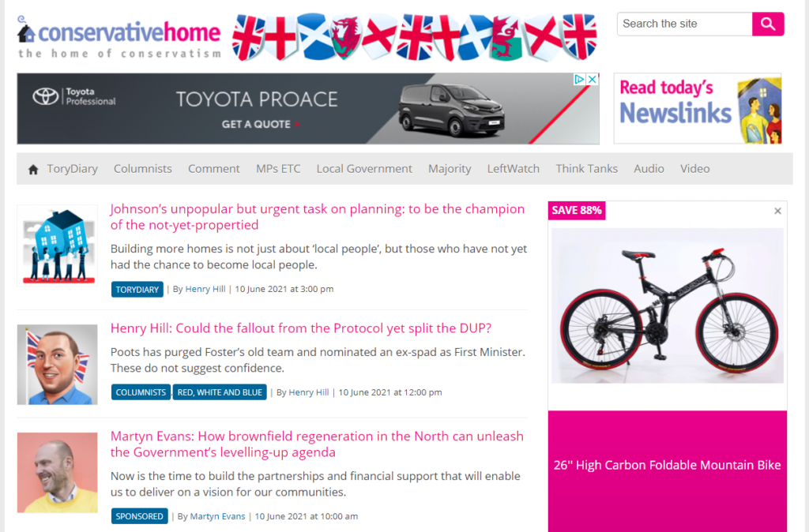Dismiss the mountain bike ad with X
Viewport: 809px width, 532px height.
click(x=777, y=211)
